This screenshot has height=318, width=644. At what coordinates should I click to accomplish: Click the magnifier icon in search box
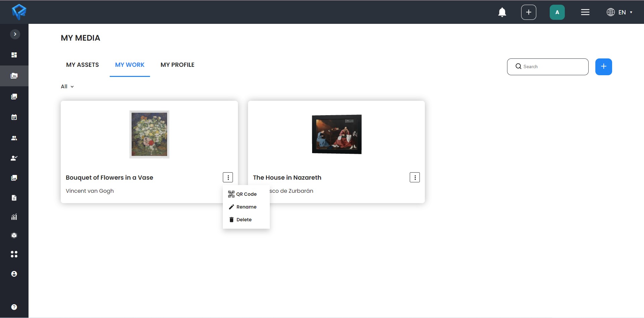point(518,66)
